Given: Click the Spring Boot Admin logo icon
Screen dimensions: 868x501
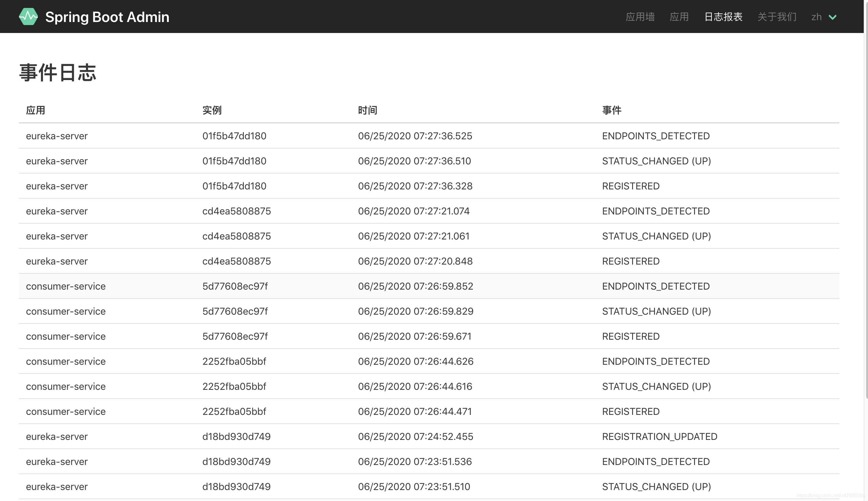Looking at the screenshot, I should [x=28, y=16].
